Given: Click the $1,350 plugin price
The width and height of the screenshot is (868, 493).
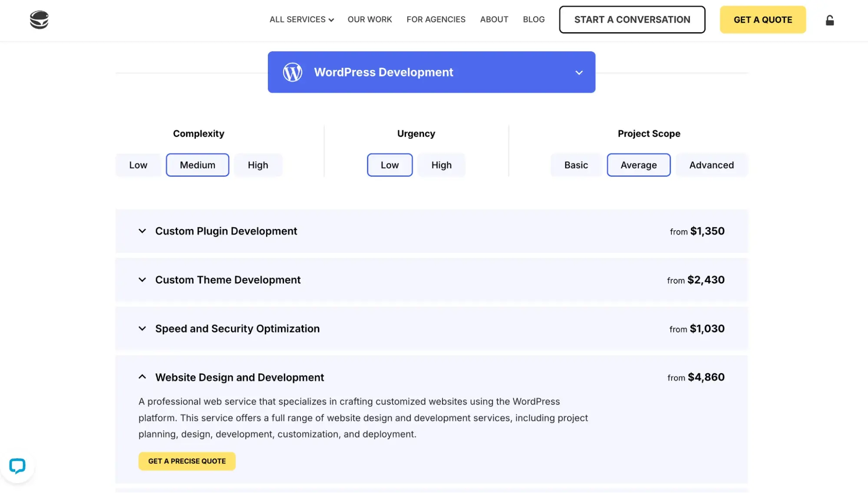Looking at the screenshot, I should tap(707, 231).
